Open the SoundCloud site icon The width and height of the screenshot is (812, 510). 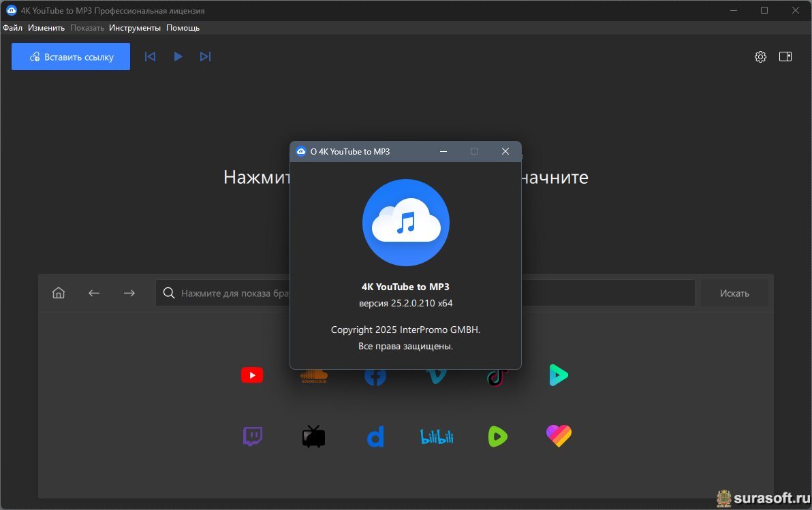point(314,376)
